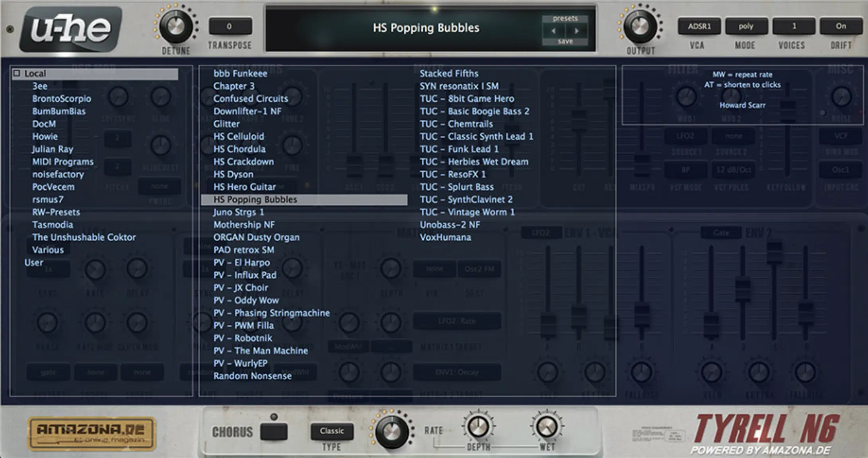Load the bbb Funkeee preset
Image resolution: width=868 pixels, height=458 pixels.
[x=240, y=74]
